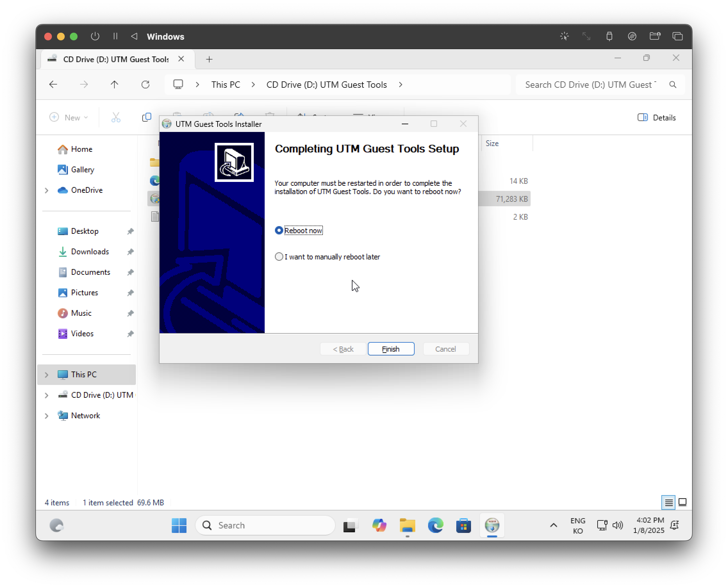Click the Cut scissors icon

click(x=116, y=118)
